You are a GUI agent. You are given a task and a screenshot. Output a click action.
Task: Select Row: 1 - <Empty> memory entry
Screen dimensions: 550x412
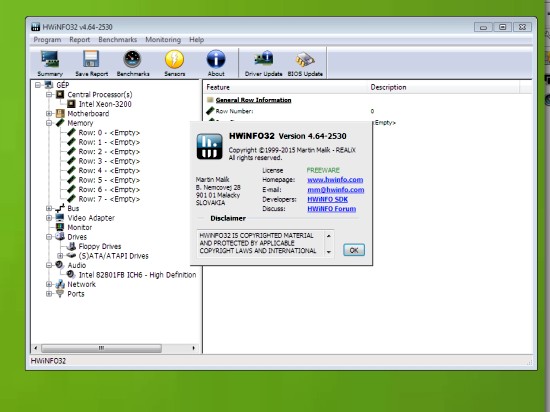tap(109, 142)
